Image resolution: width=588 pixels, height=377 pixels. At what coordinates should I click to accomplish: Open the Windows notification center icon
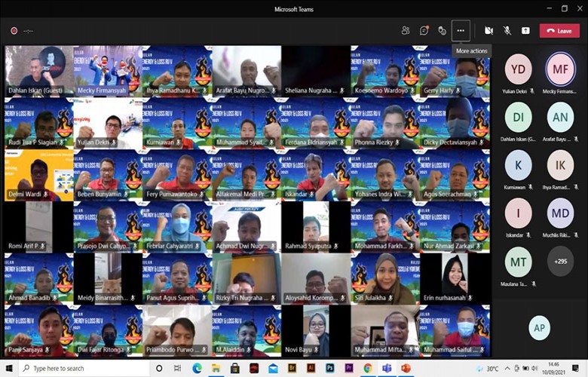576,369
